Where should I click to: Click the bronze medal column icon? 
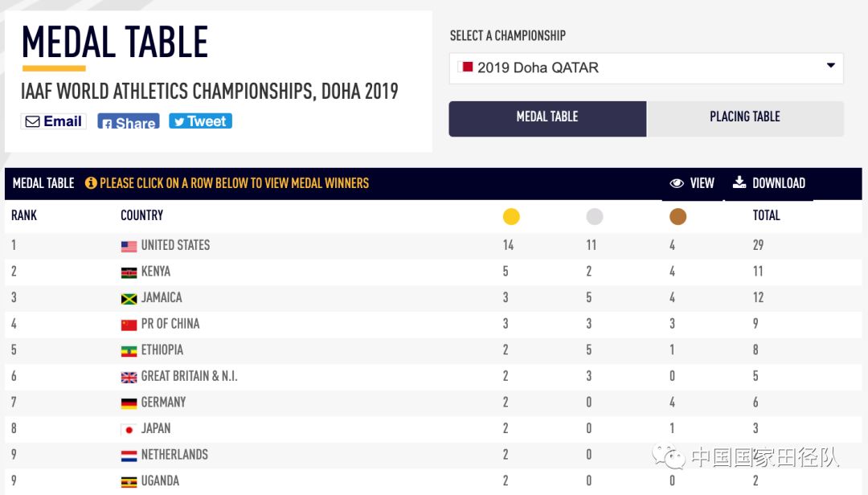point(678,216)
